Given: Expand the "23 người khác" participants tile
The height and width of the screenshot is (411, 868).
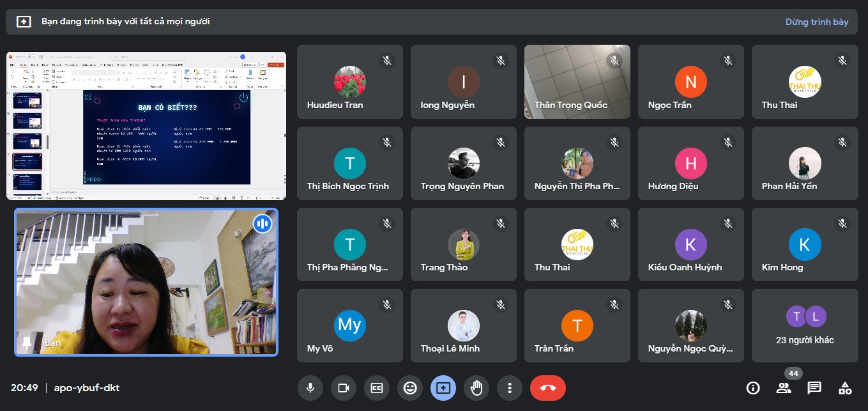Looking at the screenshot, I should tap(804, 326).
